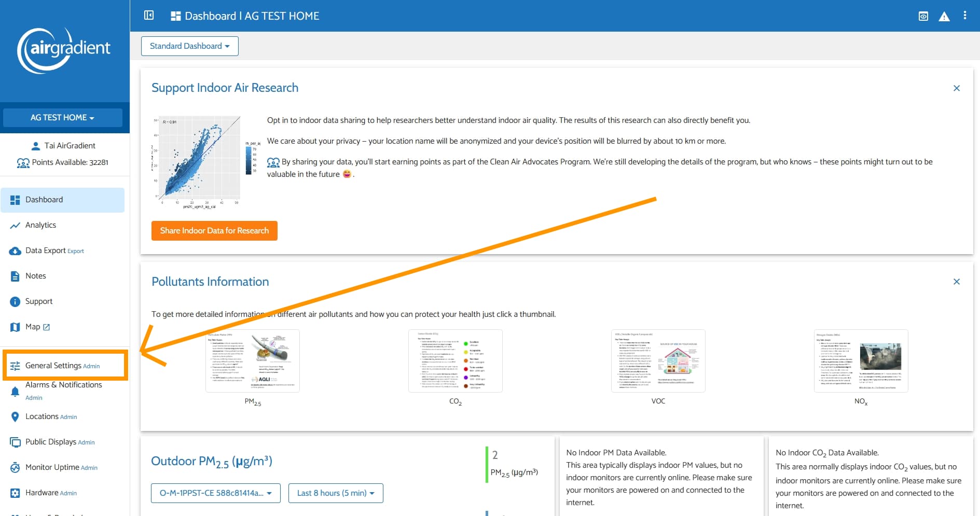Click the Monitor Uptime icon
Viewport: 980px width, 516px height.
click(x=15, y=468)
